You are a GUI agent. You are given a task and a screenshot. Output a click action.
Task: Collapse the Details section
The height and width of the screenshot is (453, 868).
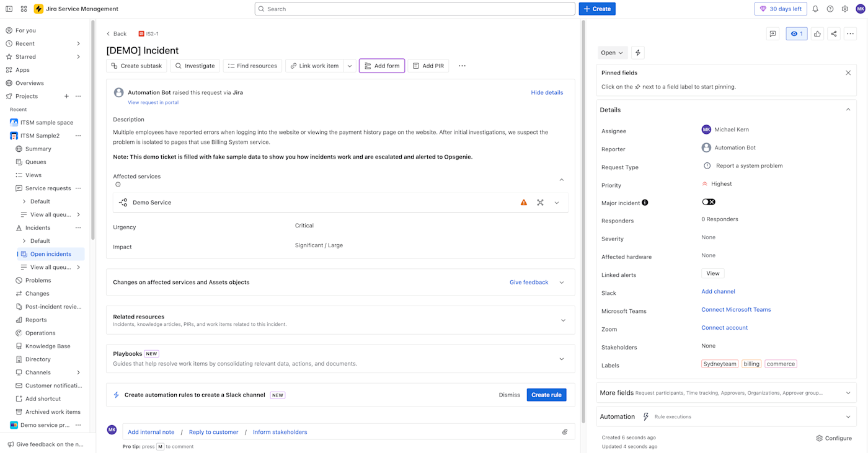848,110
